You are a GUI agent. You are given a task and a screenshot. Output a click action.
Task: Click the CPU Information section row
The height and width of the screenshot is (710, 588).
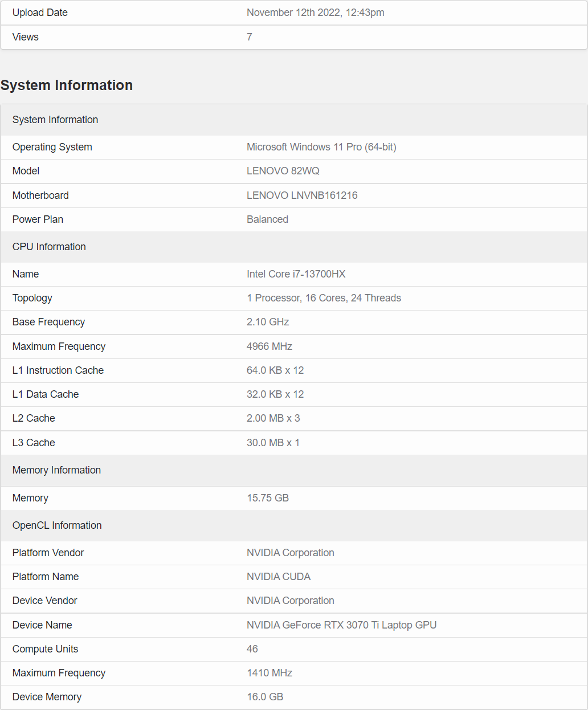[x=49, y=246]
